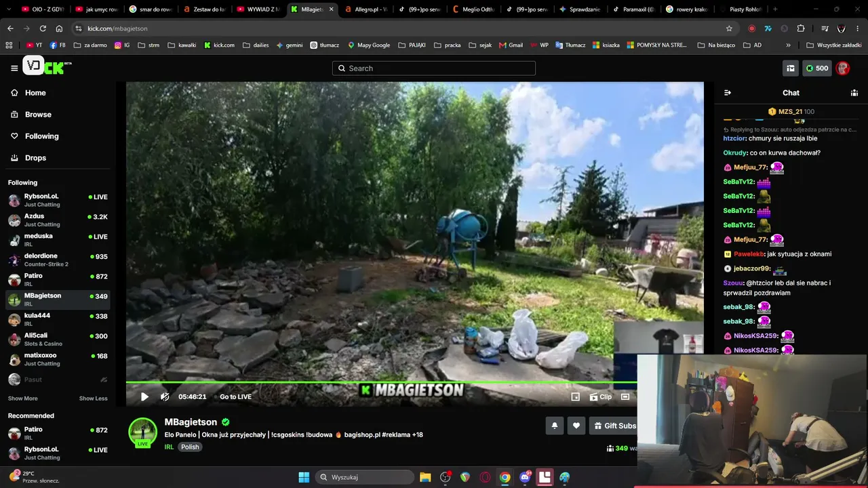Viewport: 868px width, 488px height.
Task: Open the Gift Subs dialog
Action: (x=614, y=426)
